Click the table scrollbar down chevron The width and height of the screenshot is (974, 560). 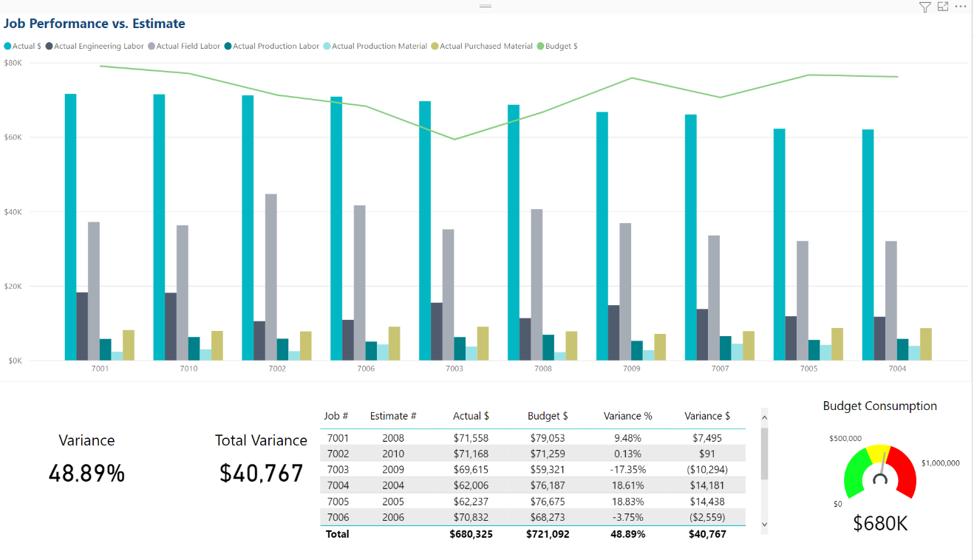click(764, 522)
